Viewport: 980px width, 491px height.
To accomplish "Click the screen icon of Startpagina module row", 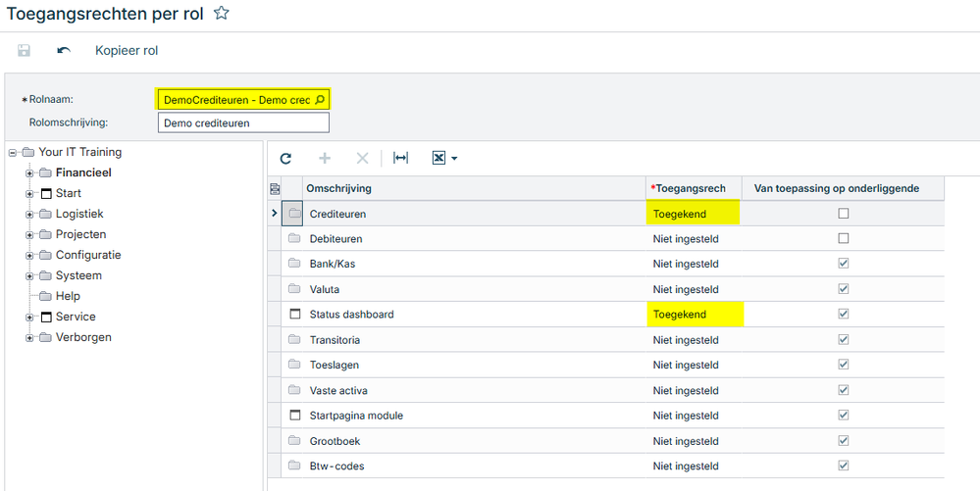I will pyautogui.click(x=295, y=416).
